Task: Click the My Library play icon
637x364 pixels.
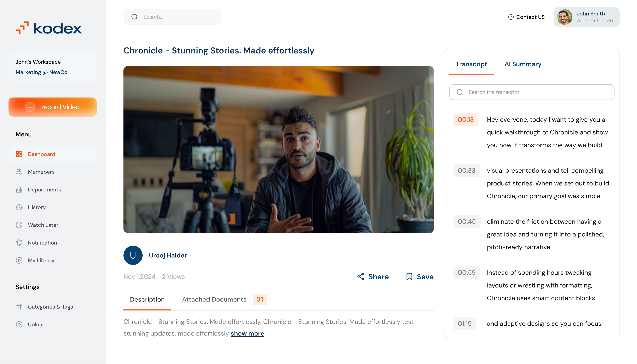Action: click(x=19, y=260)
